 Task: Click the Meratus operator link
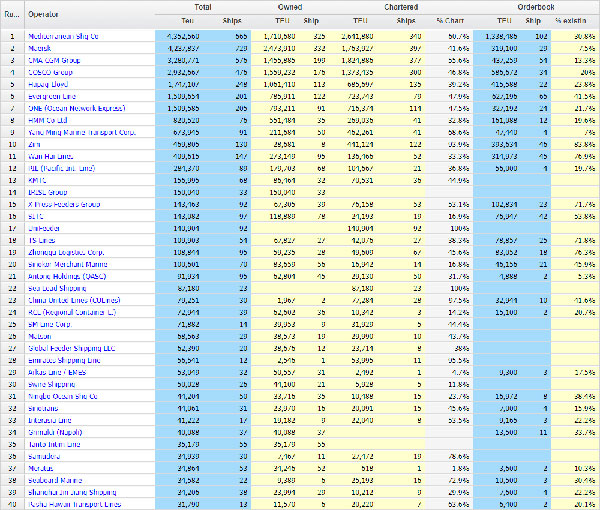(x=41, y=468)
